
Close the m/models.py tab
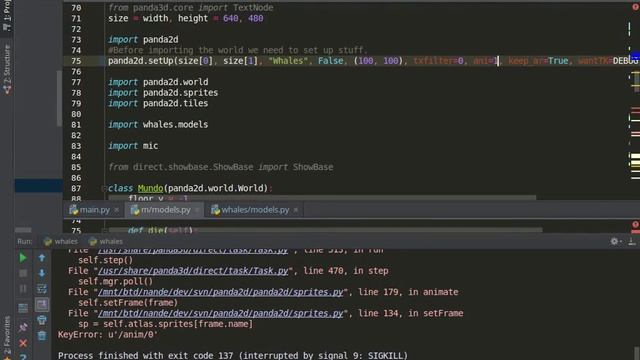pos(197,210)
